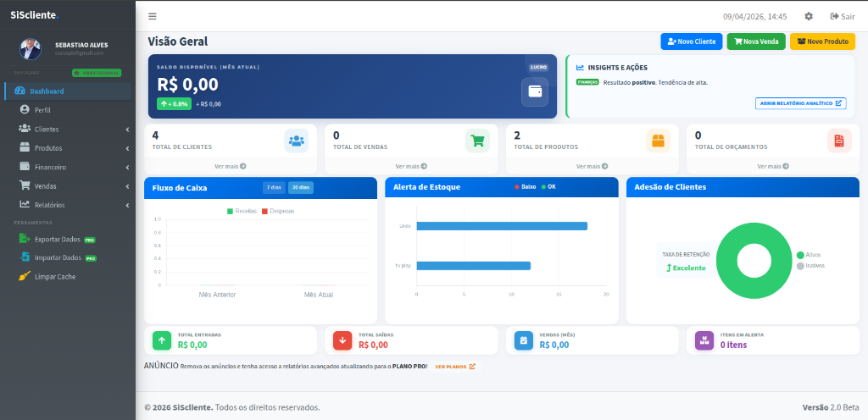Click the Exportar Dados icon
The width and height of the screenshot is (868, 420).
25,239
